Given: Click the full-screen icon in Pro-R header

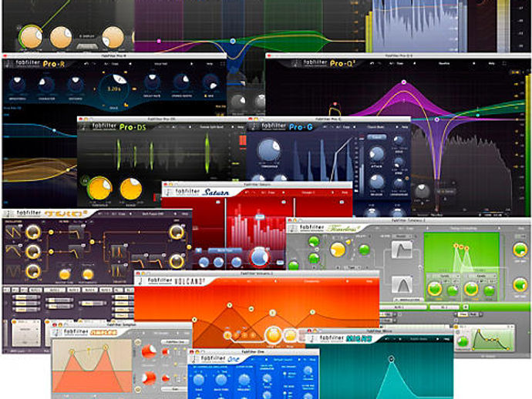Looking at the screenshot, I should pos(223,64).
